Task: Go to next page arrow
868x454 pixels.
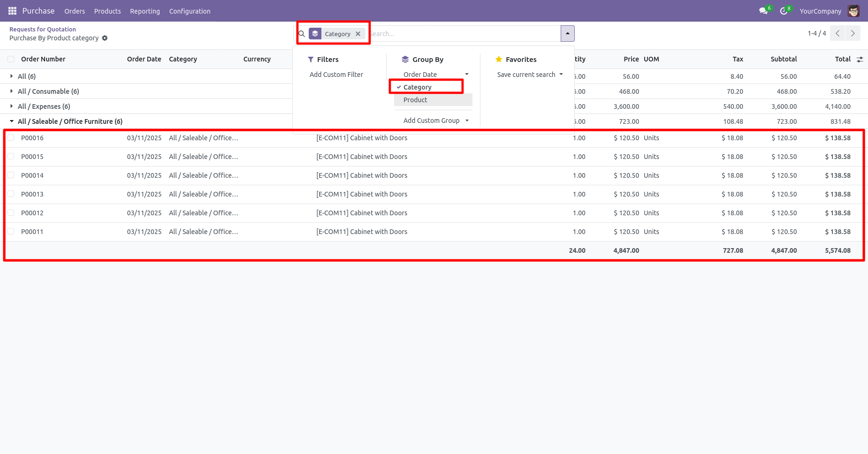Action: (853, 33)
